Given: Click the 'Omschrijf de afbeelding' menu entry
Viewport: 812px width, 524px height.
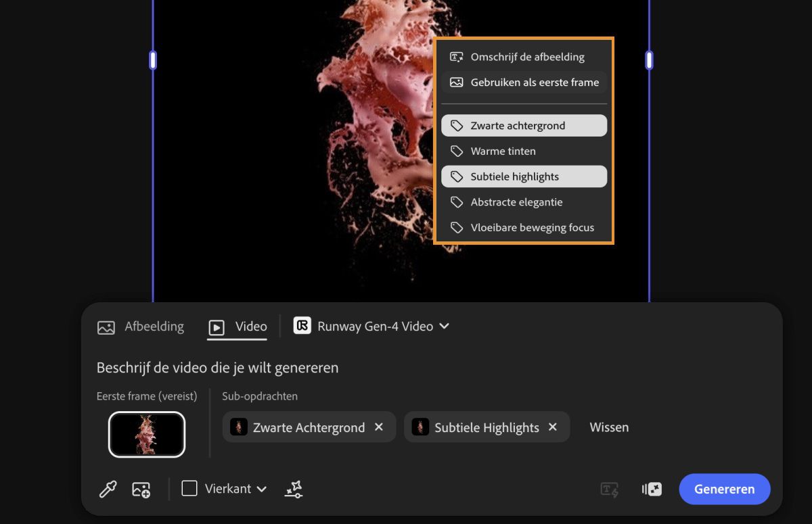Looking at the screenshot, I should (x=524, y=57).
